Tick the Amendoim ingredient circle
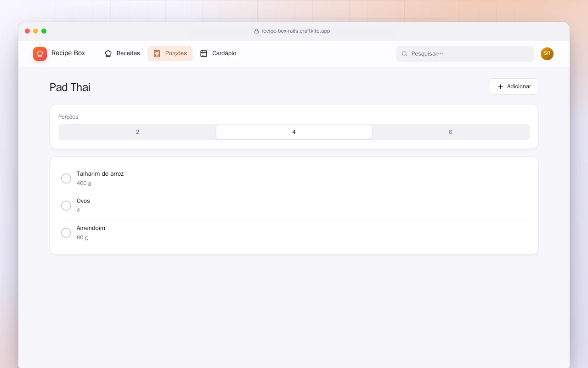This screenshot has height=368, width=588. point(66,233)
